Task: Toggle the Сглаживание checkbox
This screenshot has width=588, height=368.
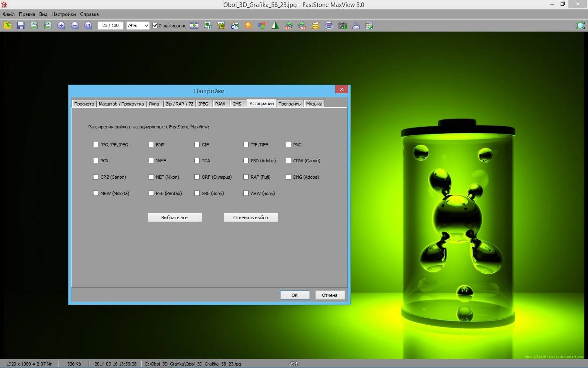Action: click(x=155, y=25)
